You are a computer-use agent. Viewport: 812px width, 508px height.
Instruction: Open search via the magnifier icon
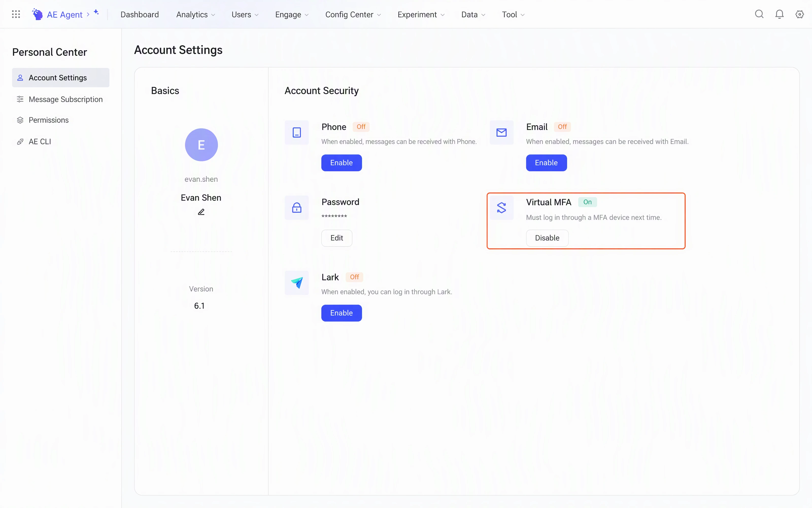759,14
